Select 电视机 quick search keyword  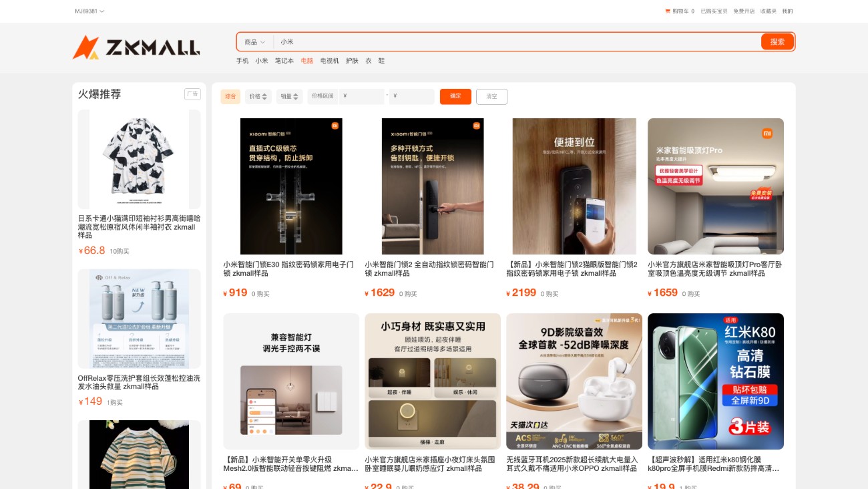[x=330, y=61]
